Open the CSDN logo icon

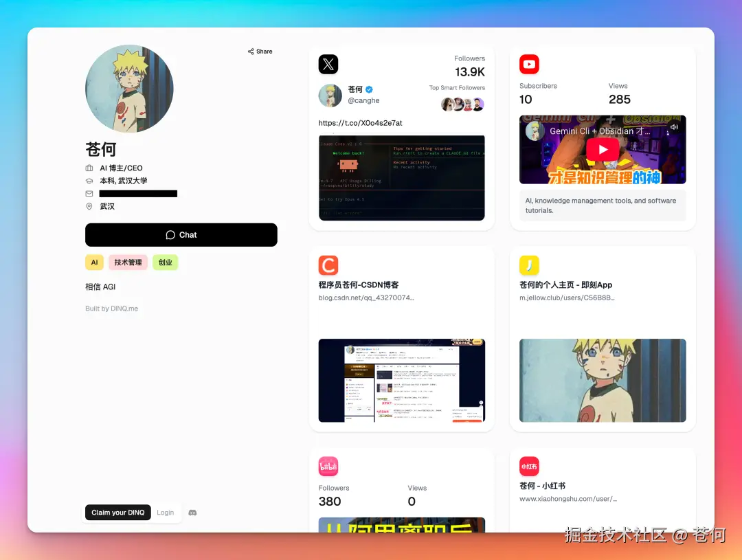tap(328, 265)
